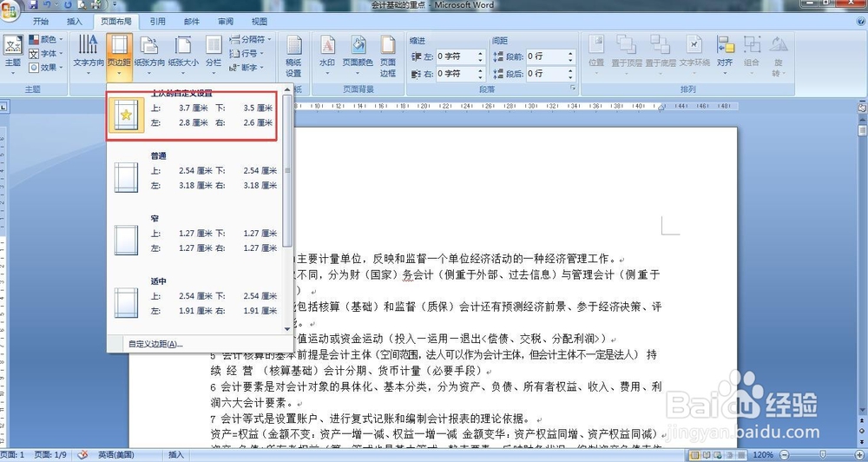Switch to the 审阅 Review tab
Viewport: 868px width, 462px height.
coord(226,22)
